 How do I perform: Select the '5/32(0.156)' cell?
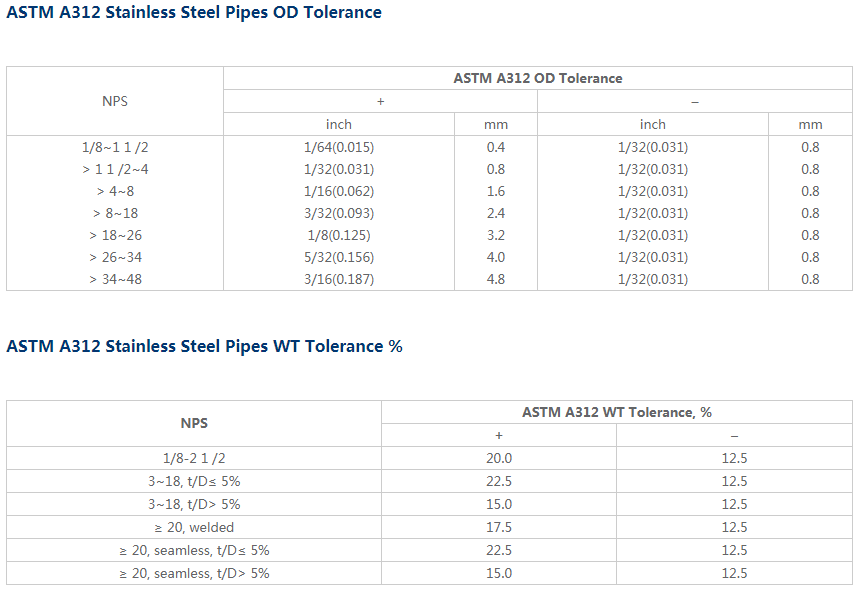(x=338, y=257)
